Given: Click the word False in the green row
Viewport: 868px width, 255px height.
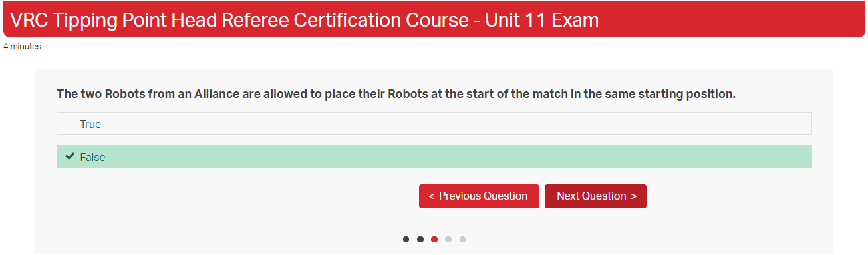Looking at the screenshot, I should tap(92, 157).
